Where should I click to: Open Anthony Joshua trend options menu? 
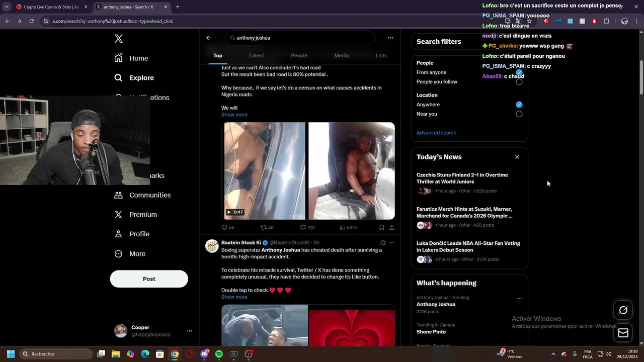coord(519,298)
